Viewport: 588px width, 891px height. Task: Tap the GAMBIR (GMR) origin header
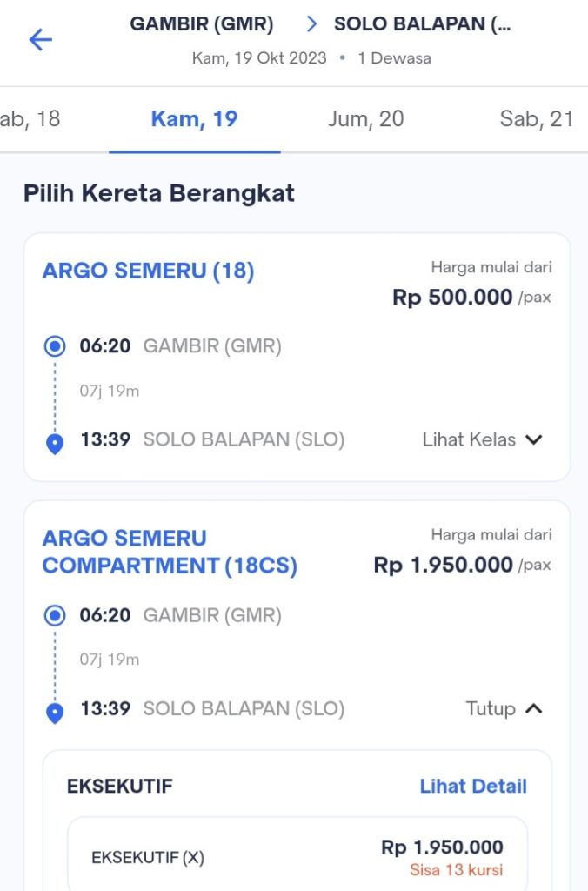coord(202,24)
